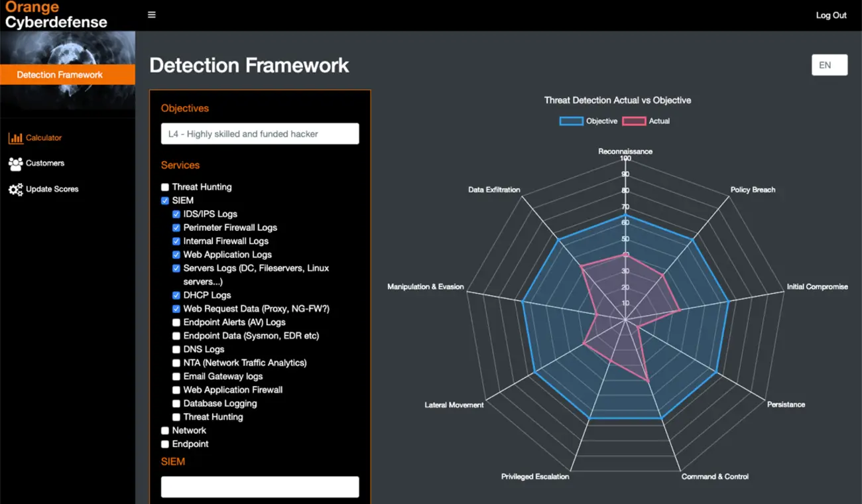Click the Customers people icon
This screenshot has height=504, width=862.
(x=15, y=163)
